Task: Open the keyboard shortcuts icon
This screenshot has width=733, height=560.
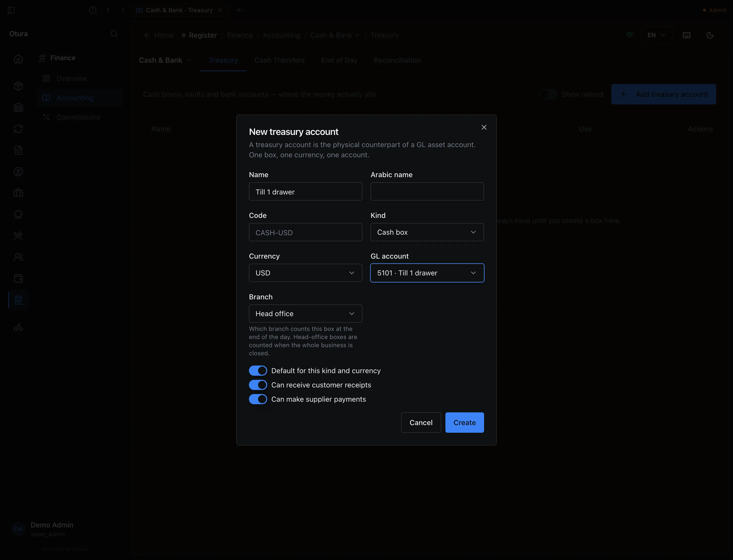Action: pyautogui.click(x=687, y=35)
